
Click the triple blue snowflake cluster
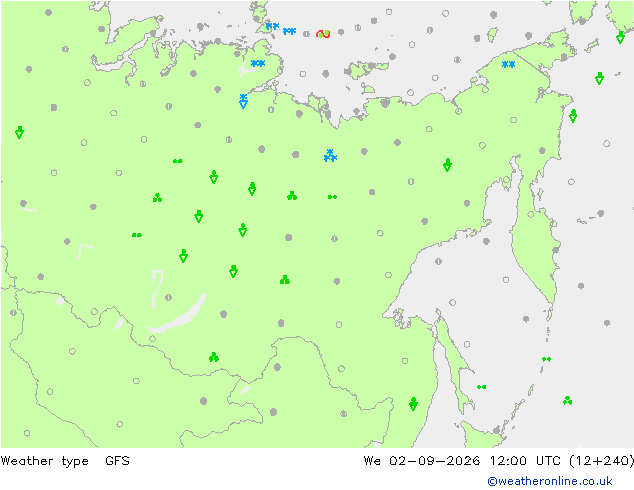point(330,156)
